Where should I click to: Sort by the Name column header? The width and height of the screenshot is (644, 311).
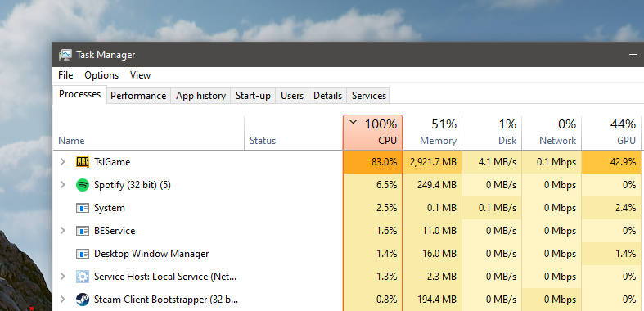pos(149,133)
